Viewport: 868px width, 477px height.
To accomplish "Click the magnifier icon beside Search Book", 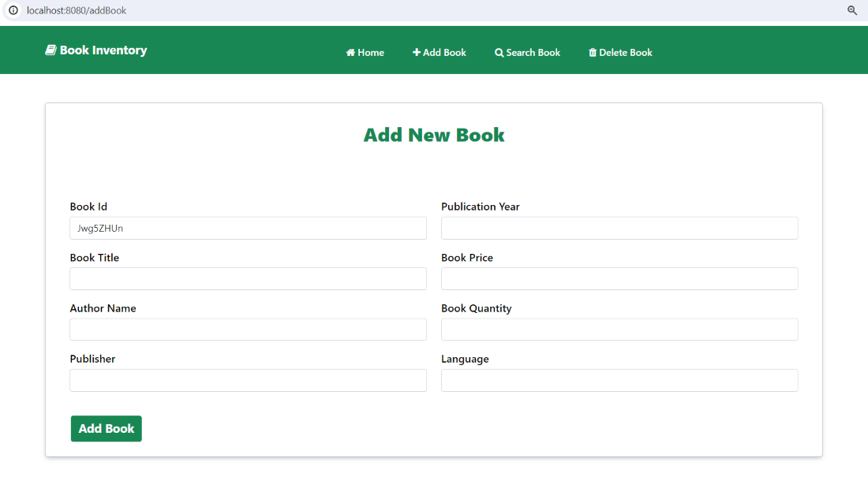I will click(498, 52).
